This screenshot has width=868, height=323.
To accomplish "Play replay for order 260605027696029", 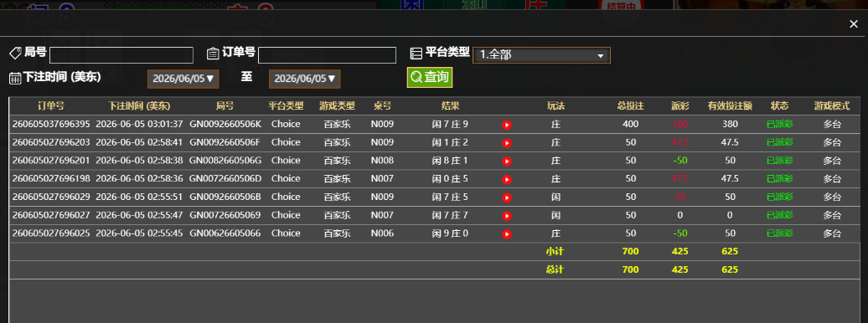I will 507,198.
